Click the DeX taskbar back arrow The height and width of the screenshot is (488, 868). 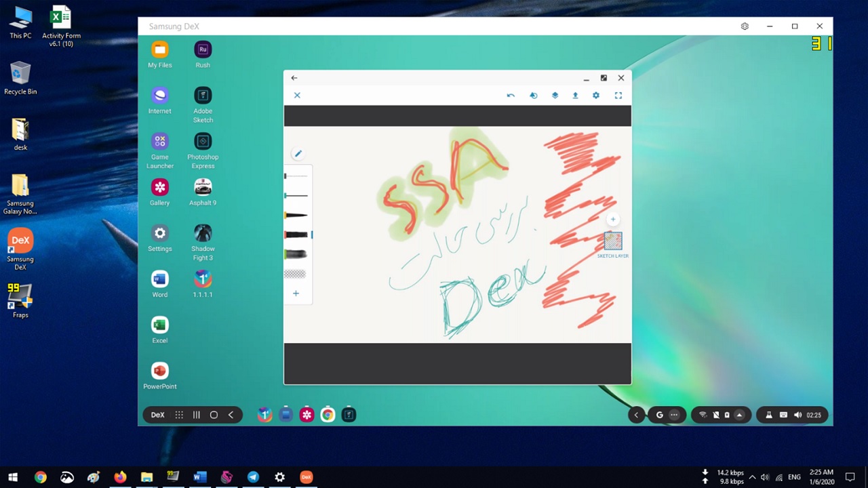click(x=231, y=415)
